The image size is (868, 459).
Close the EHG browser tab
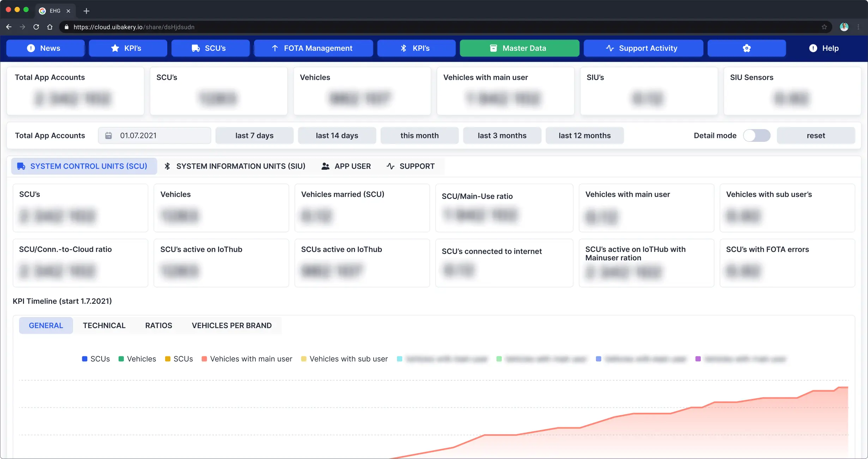(68, 11)
